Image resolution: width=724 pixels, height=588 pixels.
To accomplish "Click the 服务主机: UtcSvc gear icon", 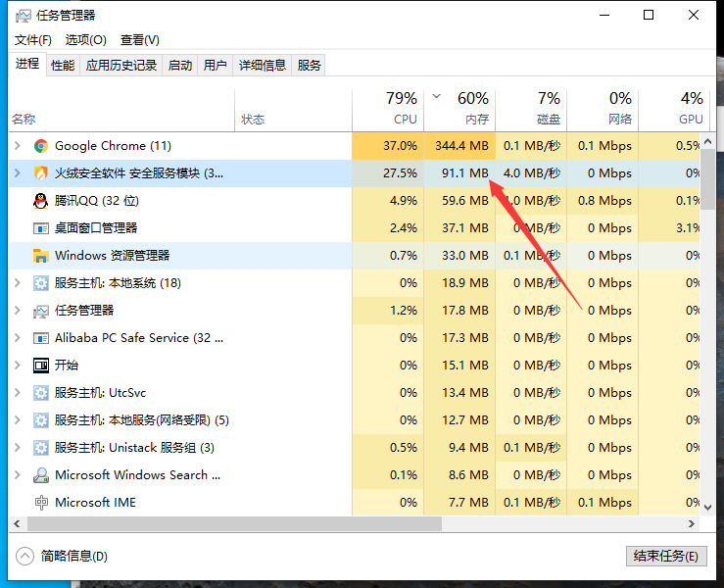I will 40,393.
